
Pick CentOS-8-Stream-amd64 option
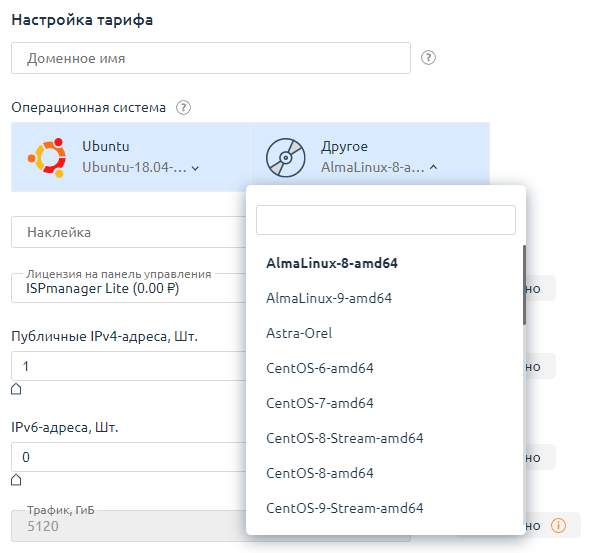[344, 438]
